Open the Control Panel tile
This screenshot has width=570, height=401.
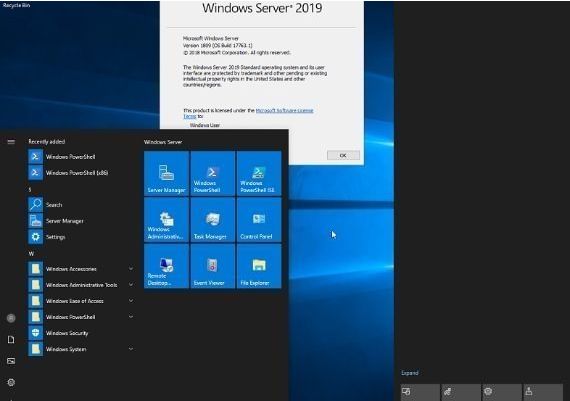tap(259, 220)
